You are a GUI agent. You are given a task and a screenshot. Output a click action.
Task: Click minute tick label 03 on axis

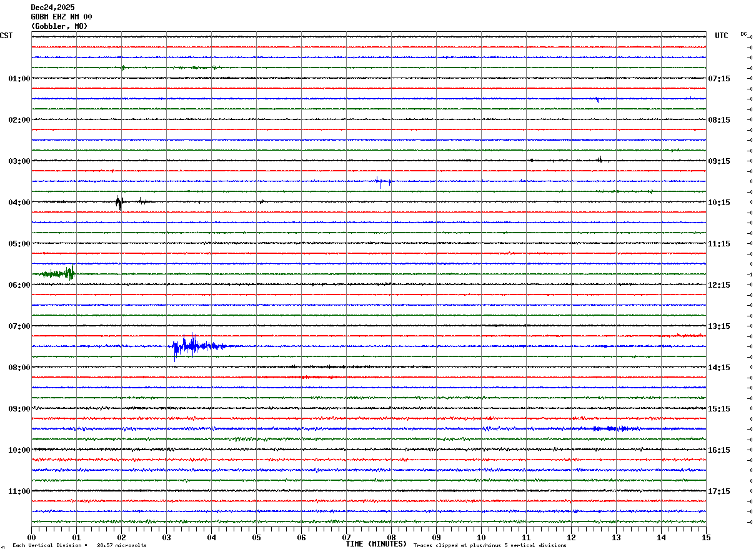point(166,537)
